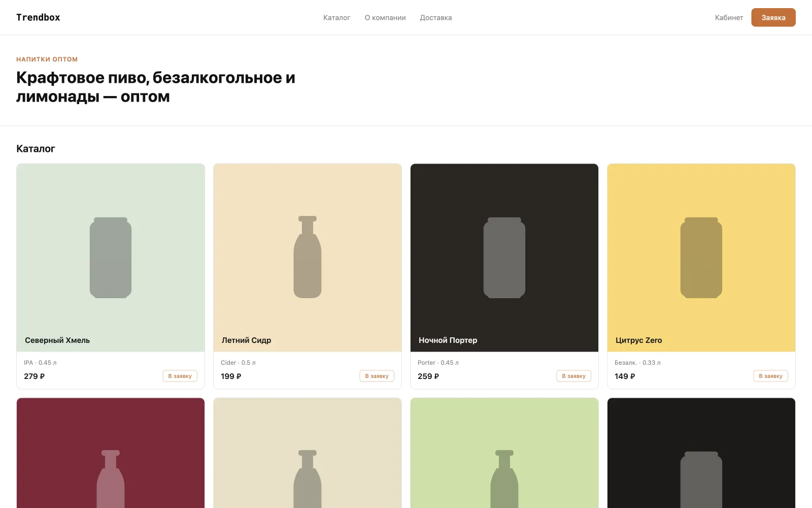
Task: Add Летний Сидр to заявку
Action: pos(377,376)
